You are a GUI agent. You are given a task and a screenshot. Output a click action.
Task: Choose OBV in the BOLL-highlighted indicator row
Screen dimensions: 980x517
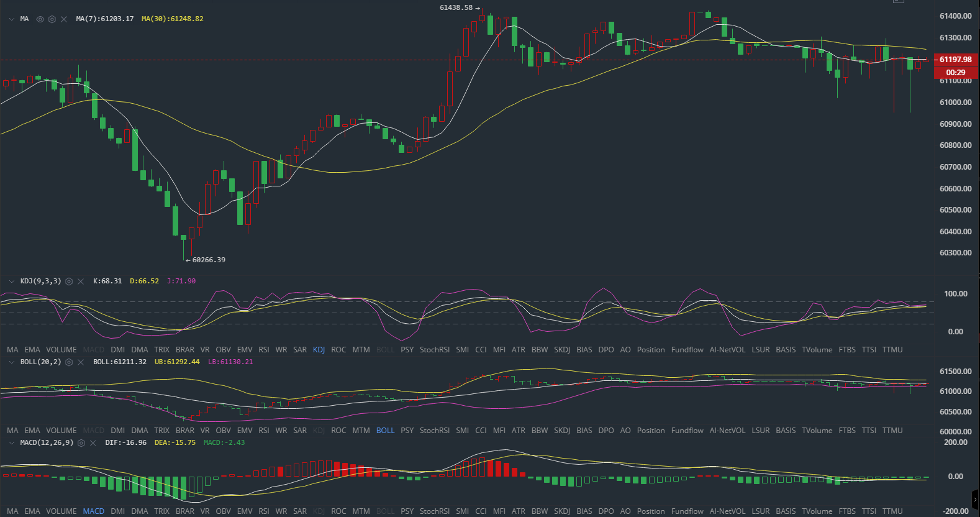[224, 431]
